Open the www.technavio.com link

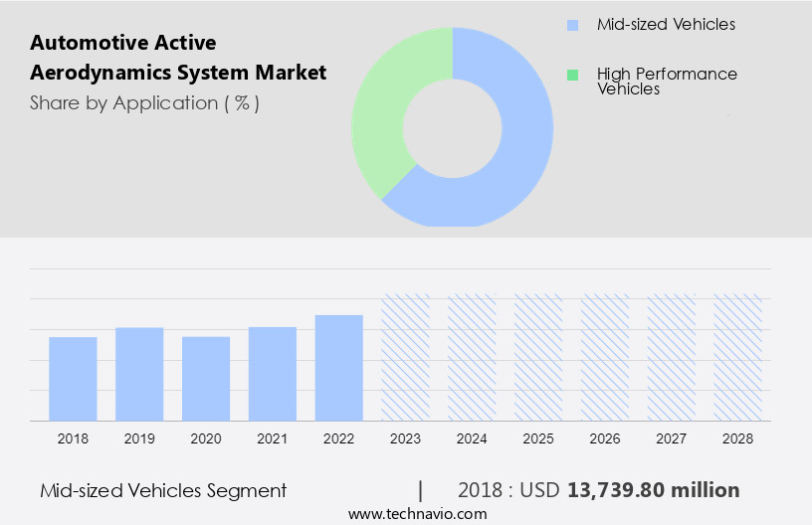pyautogui.click(x=417, y=513)
